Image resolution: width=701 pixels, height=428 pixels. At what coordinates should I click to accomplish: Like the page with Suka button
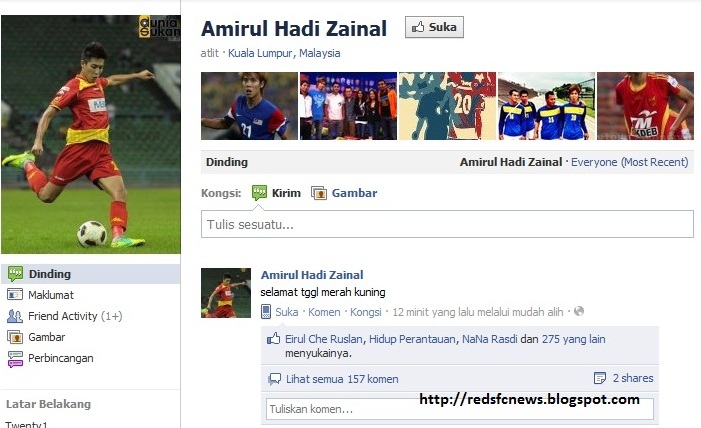[x=434, y=27]
